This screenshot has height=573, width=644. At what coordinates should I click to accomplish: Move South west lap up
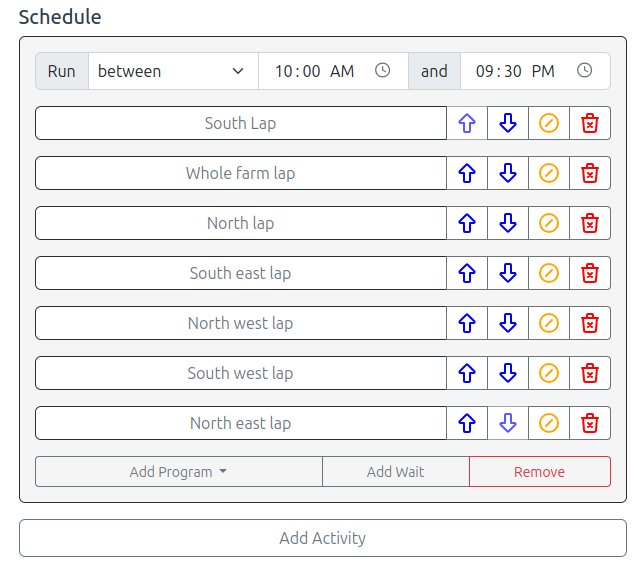tap(467, 373)
